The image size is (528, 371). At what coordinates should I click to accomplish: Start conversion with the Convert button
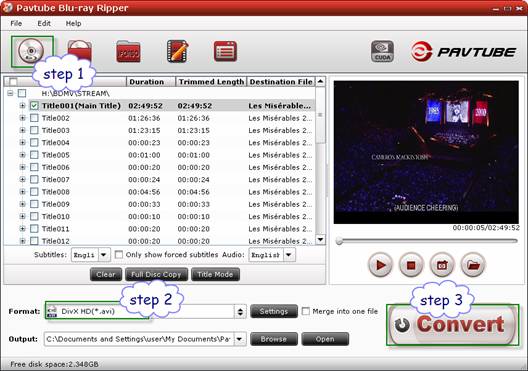tap(453, 325)
